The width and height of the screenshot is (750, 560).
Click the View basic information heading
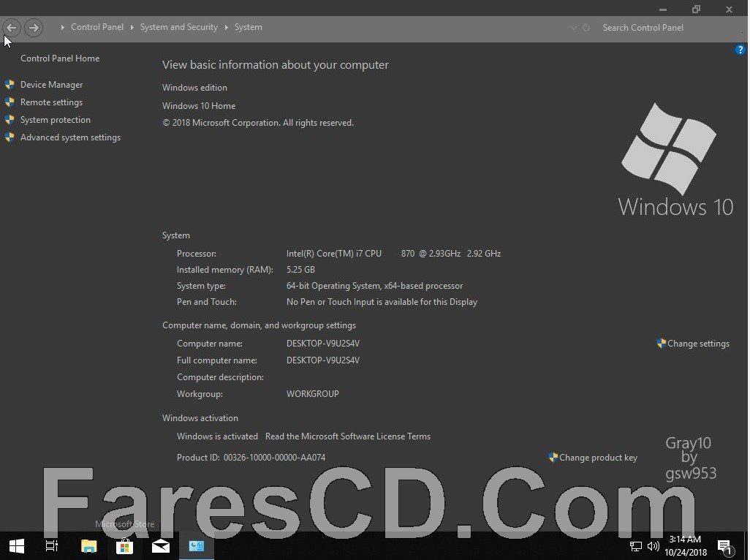[x=275, y=64]
